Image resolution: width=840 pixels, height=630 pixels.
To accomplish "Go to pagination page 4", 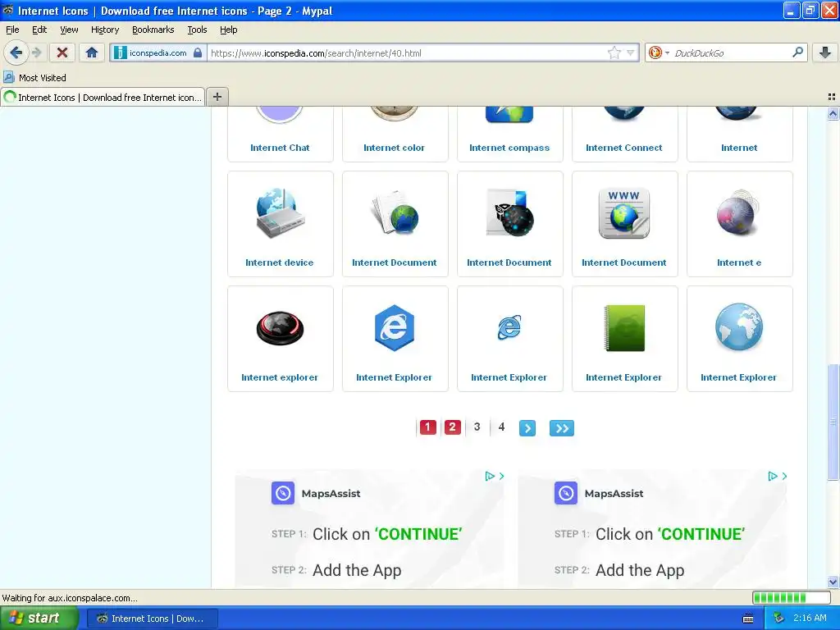I will pos(501,427).
